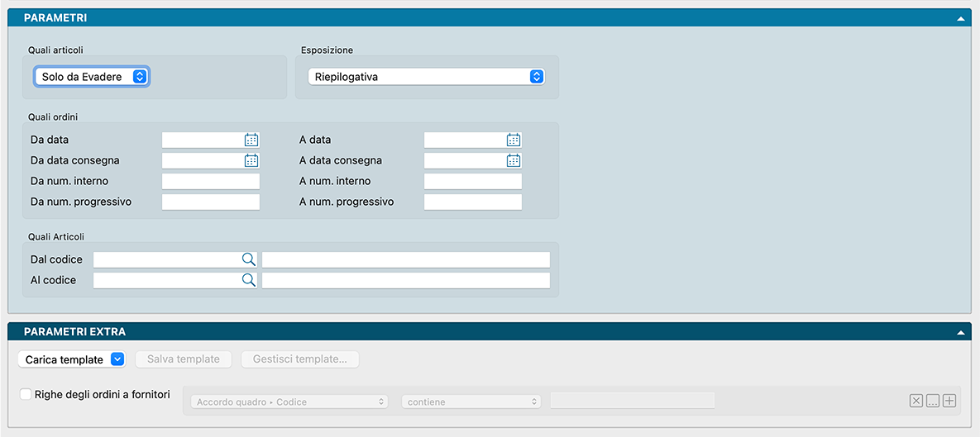Viewport: 980px width, 437px height.
Task: Collapse the Parametri panel
Action: tap(960, 17)
